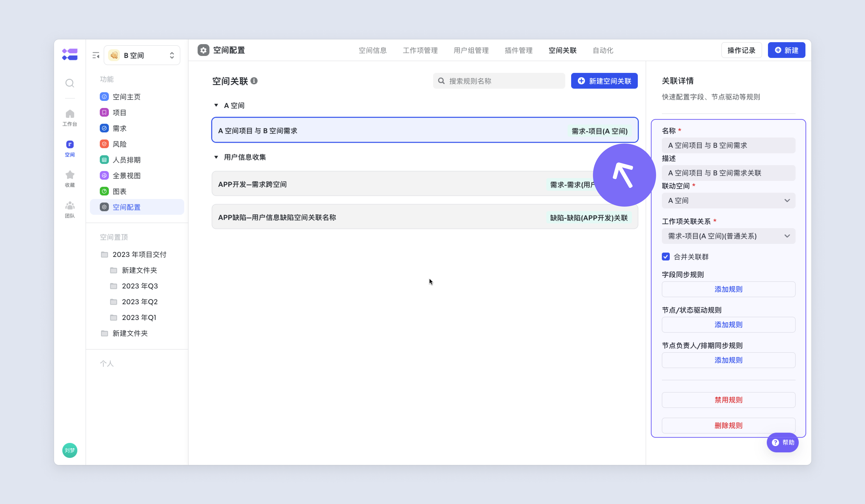The height and width of the screenshot is (504, 865).
Task: Click the 禁用规则 button
Action: [x=728, y=400]
